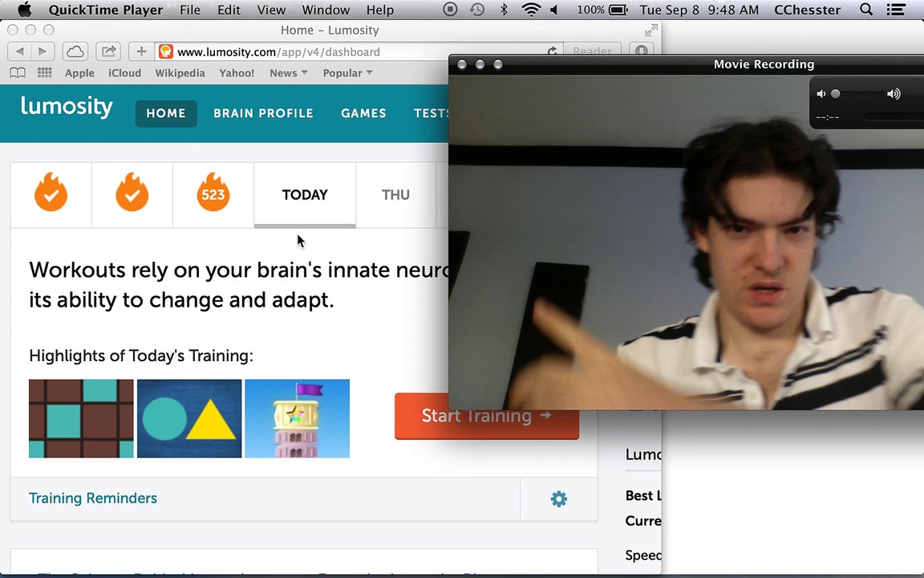Viewport: 924px width, 578px height.
Task: Click the Reader button in Safari
Action: [592, 51]
